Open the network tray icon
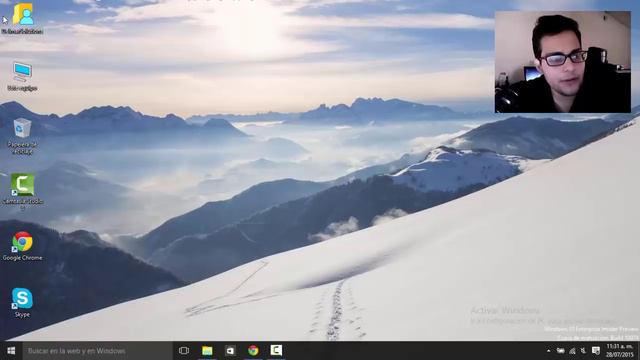The width and height of the screenshot is (640, 360). pos(572,351)
